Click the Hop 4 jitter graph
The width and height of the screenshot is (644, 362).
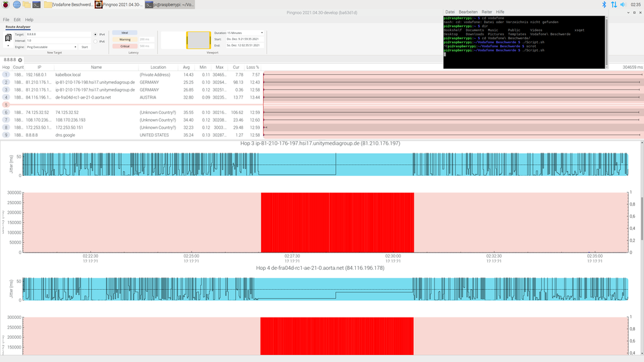pos(326,289)
